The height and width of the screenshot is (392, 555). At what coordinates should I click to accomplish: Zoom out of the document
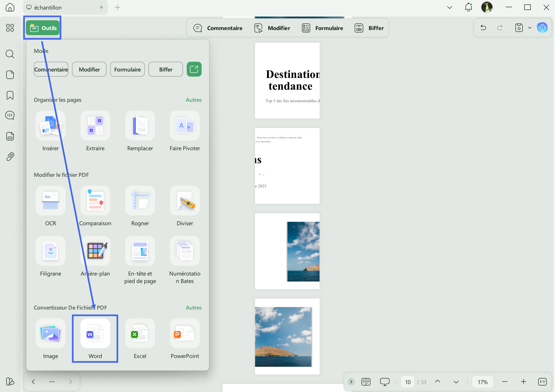pos(505,382)
